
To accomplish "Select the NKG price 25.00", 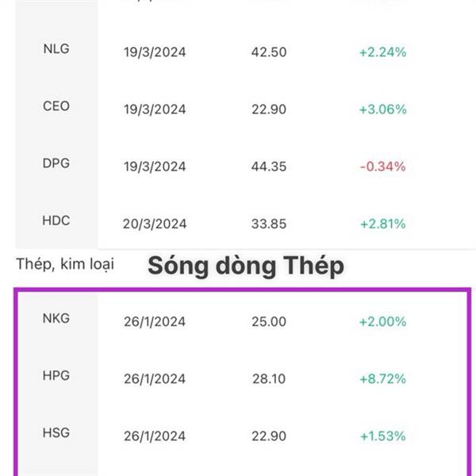I will 267,321.
